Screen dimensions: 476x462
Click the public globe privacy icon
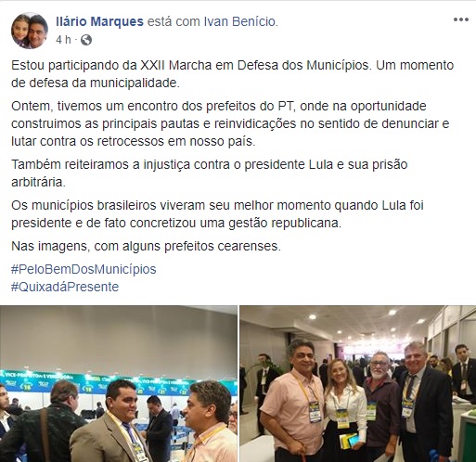[86, 40]
